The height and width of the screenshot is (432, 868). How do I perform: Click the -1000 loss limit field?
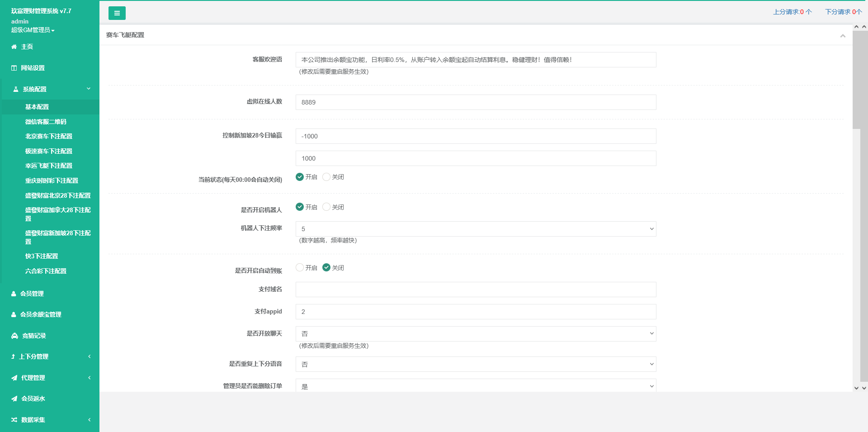click(x=476, y=136)
